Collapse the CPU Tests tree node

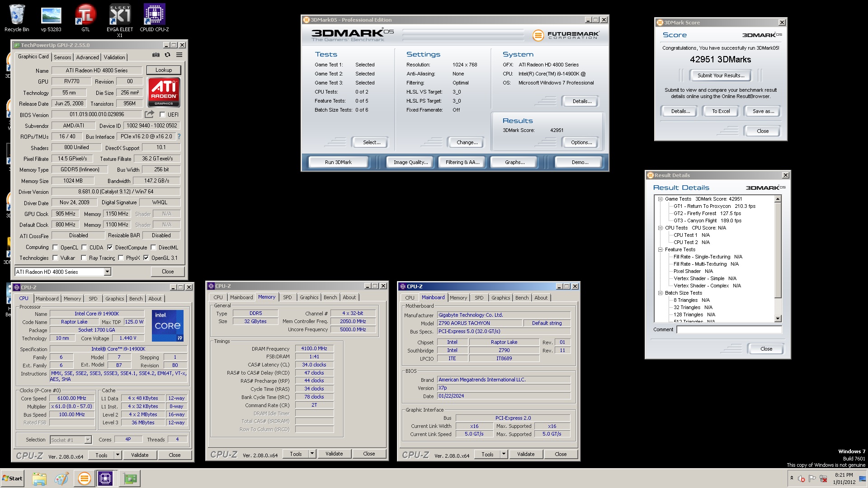[x=660, y=228]
